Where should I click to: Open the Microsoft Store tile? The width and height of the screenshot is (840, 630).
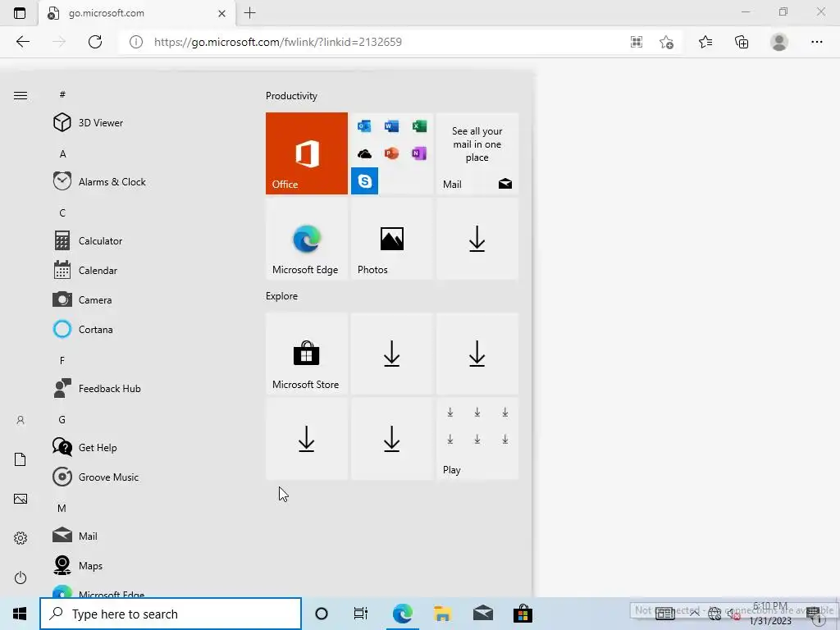coord(307,354)
